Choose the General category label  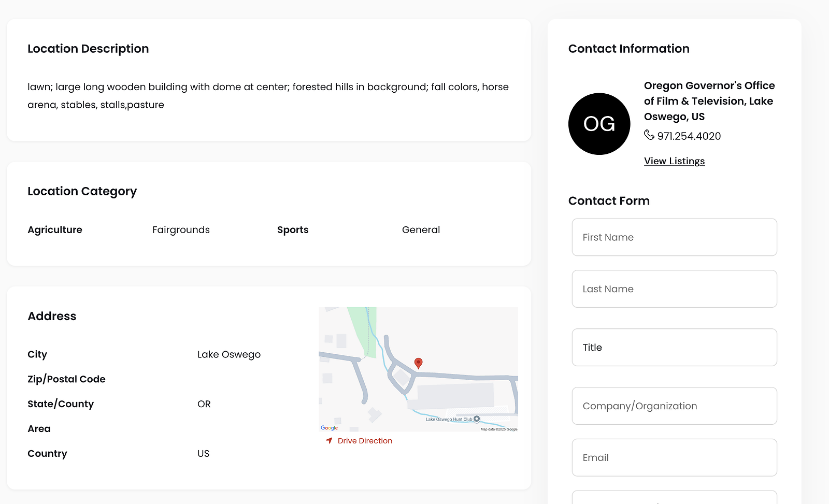pos(421,230)
